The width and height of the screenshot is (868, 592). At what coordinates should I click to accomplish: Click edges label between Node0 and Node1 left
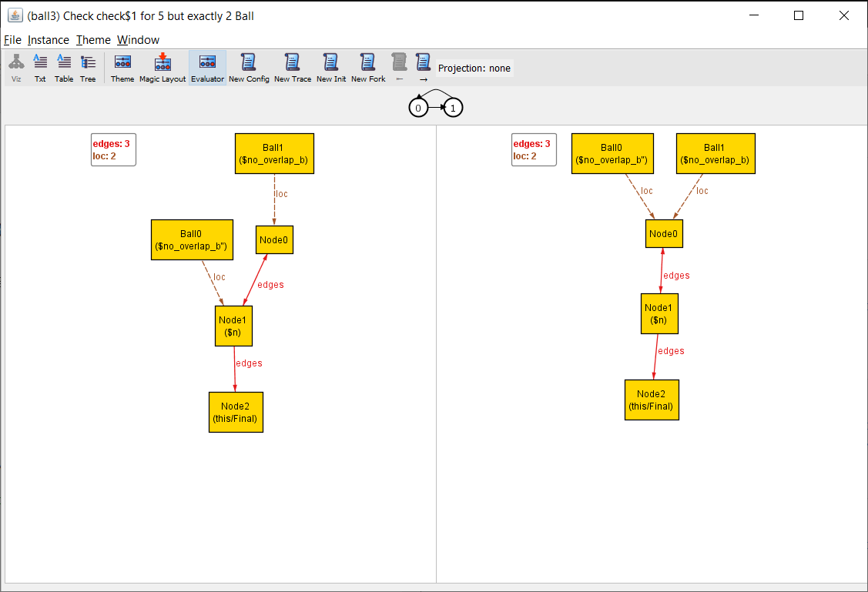(270, 285)
